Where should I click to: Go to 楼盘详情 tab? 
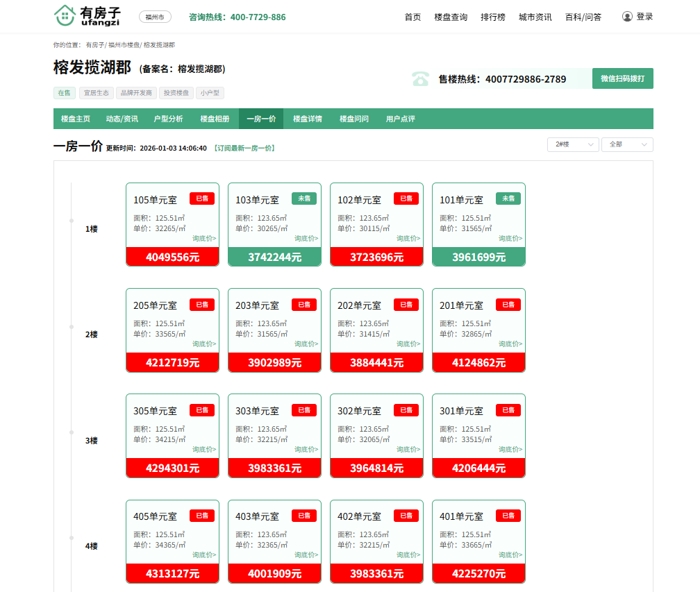click(307, 119)
